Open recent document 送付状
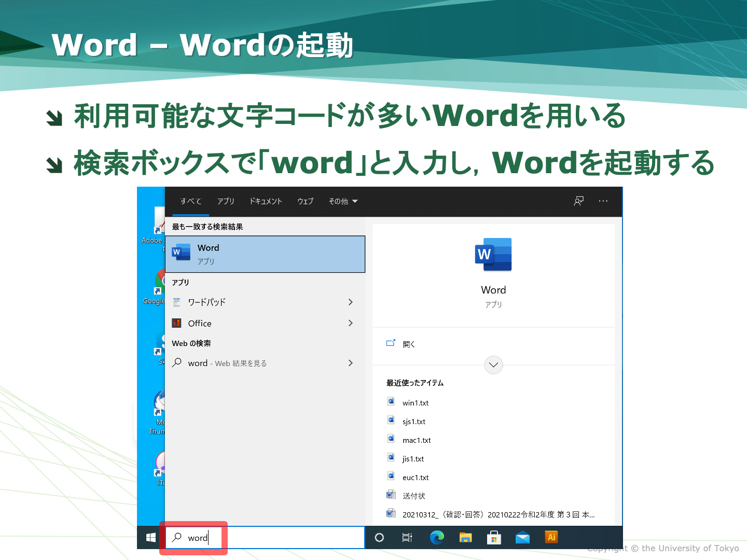The height and width of the screenshot is (560, 747). coord(414,496)
